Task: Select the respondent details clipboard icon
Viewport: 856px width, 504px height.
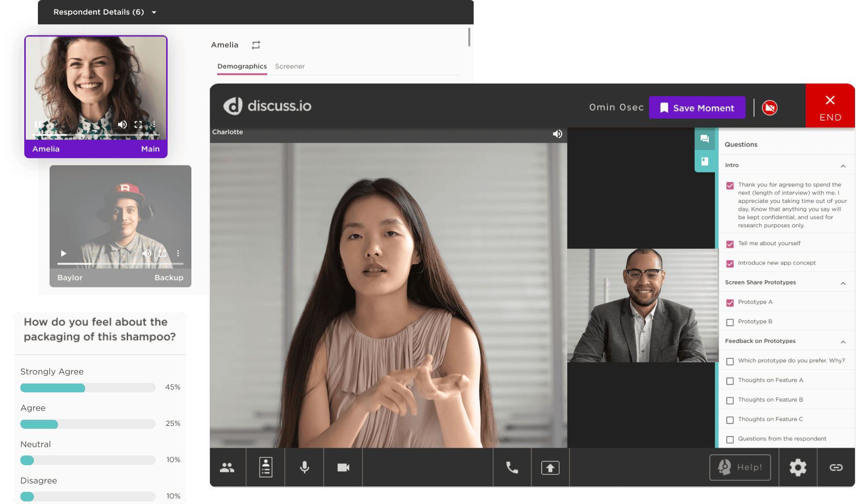Action: click(x=265, y=467)
